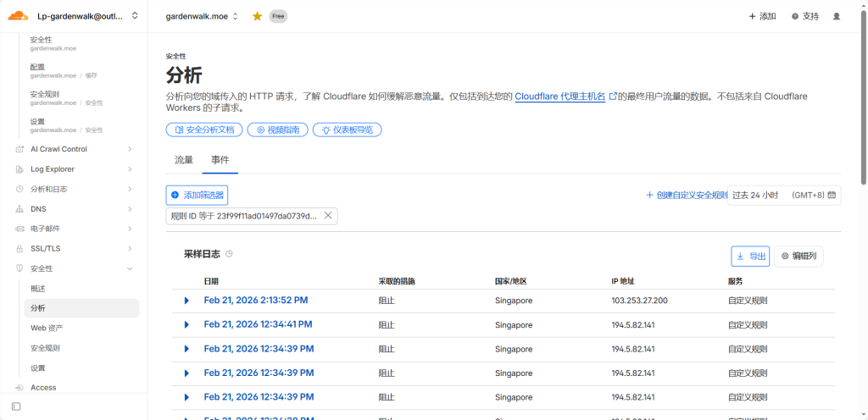Switch to the 事件 tab
This screenshot has height=420, width=868.
coord(220,160)
